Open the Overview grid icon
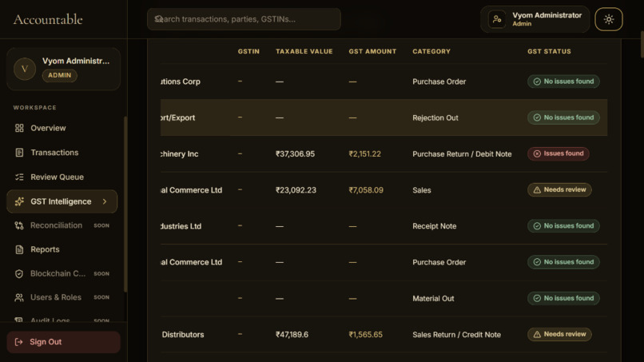Screen dimensions: 644x362 (x=19, y=128)
